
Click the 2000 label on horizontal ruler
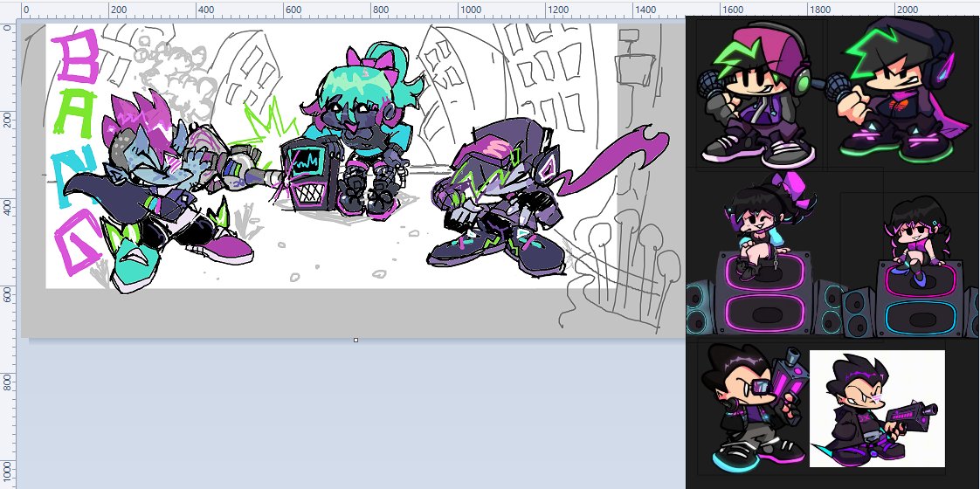[x=907, y=10]
